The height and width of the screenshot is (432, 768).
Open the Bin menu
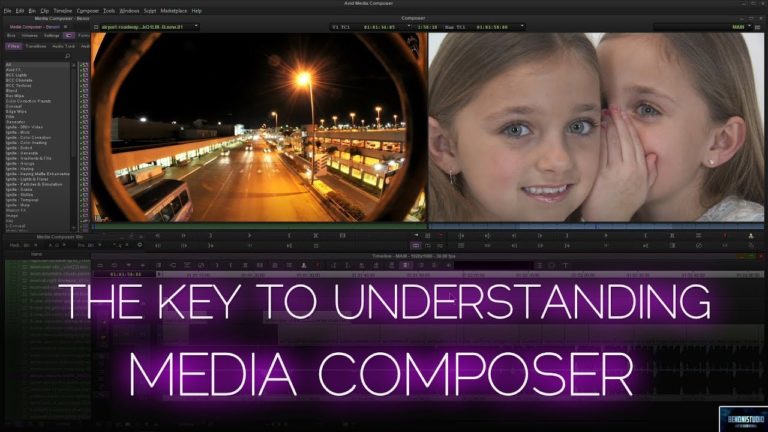pyautogui.click(x=32, y=11)
